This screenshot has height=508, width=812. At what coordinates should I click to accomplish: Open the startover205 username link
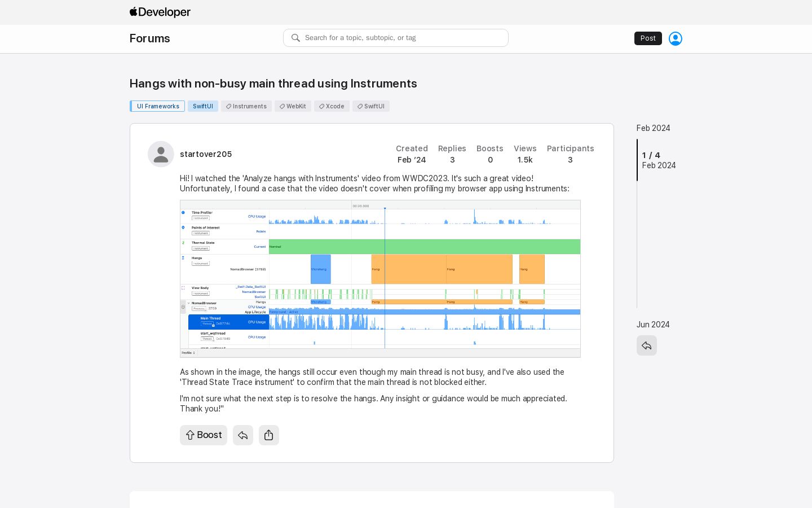point(206,154)
